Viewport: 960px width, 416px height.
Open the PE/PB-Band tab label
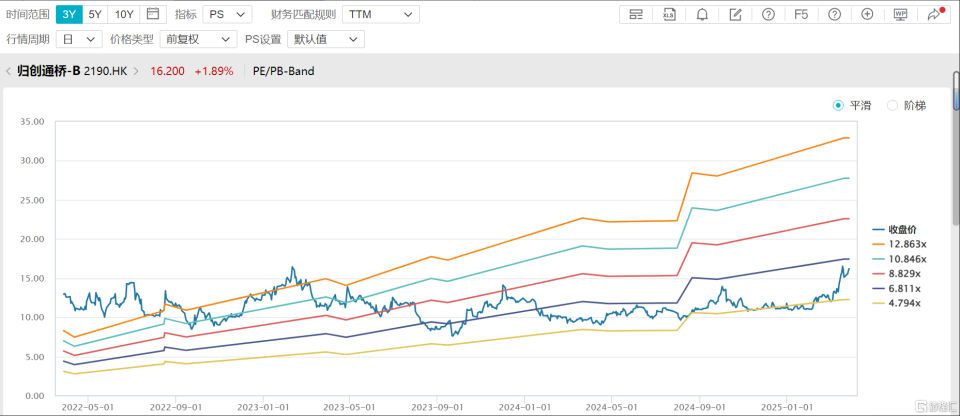click(283, 71)
